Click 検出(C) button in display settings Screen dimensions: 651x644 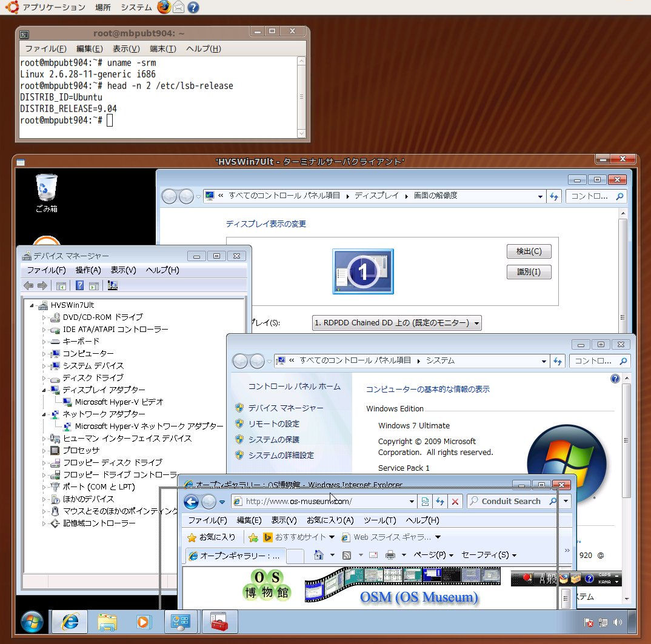529,251
